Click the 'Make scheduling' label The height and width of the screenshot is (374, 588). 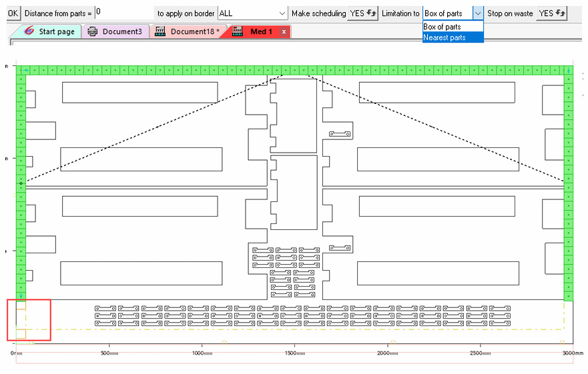click(x=319, y=13)
